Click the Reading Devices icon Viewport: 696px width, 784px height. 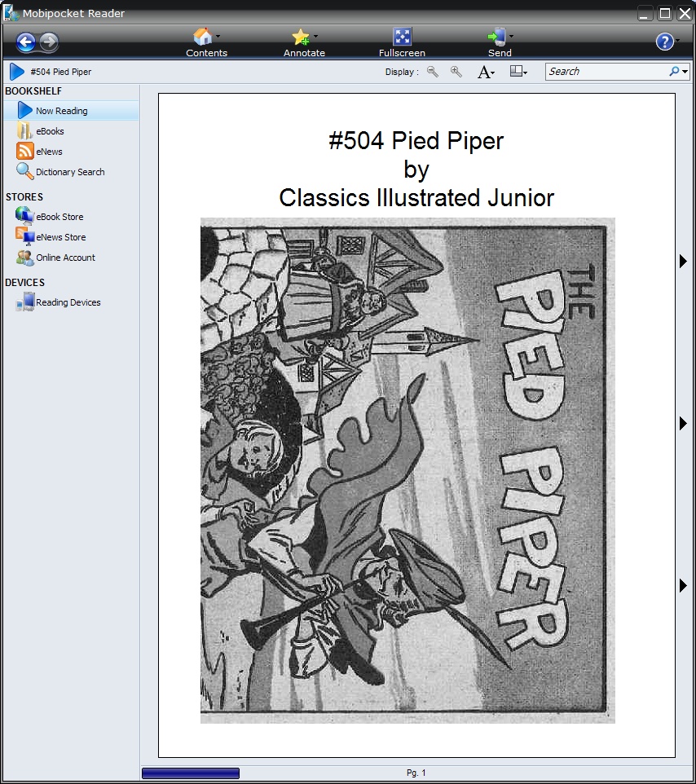(25, 302)
